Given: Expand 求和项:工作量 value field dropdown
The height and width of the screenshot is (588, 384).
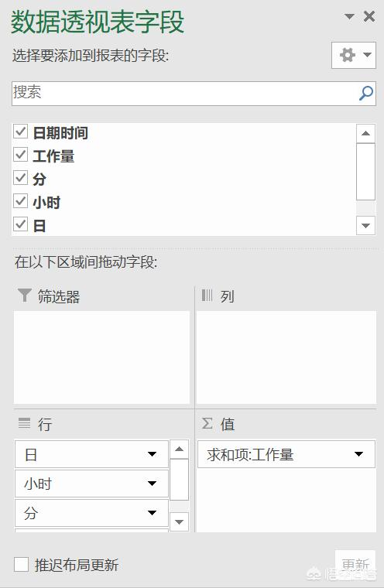Looking at the screenshot, I should click(x=359, y=454).
